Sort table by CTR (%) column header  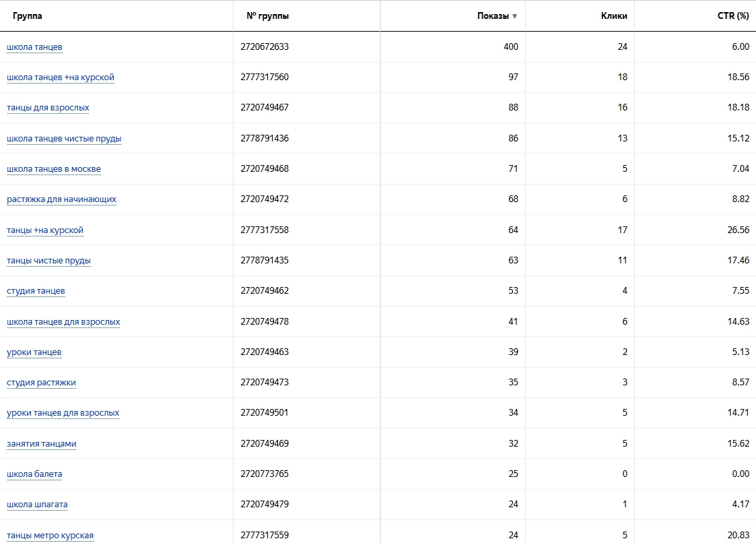pos(733,16)
